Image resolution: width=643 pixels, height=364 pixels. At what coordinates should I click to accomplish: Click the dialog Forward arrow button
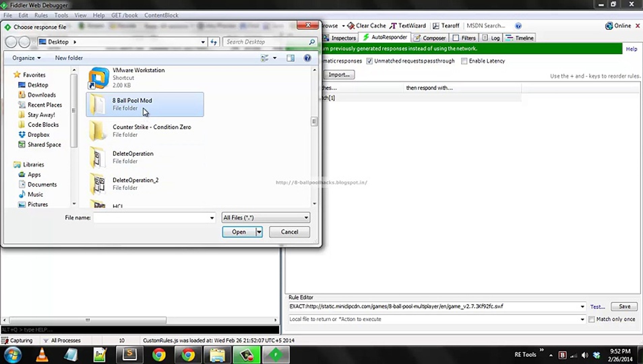(x=24, y=42)
